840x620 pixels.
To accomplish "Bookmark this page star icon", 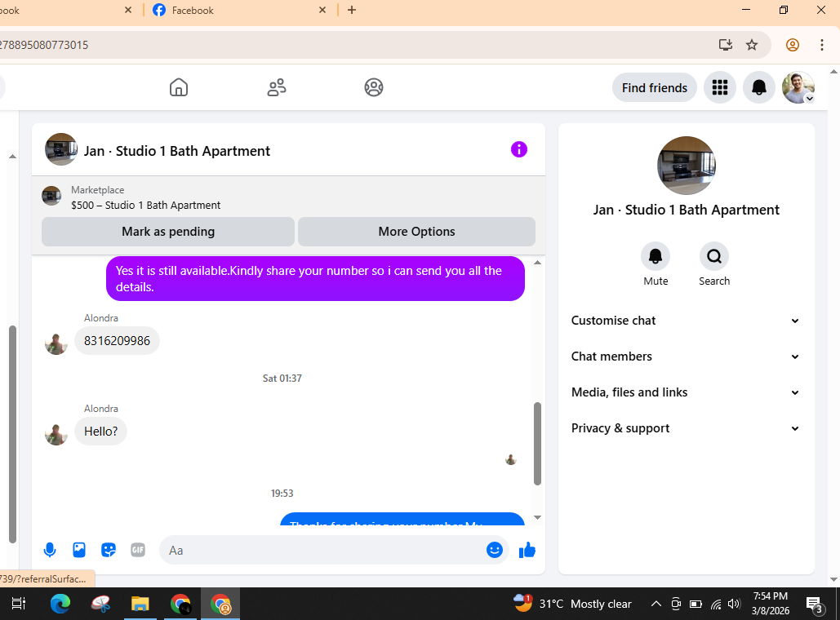I will pos(752,45).
